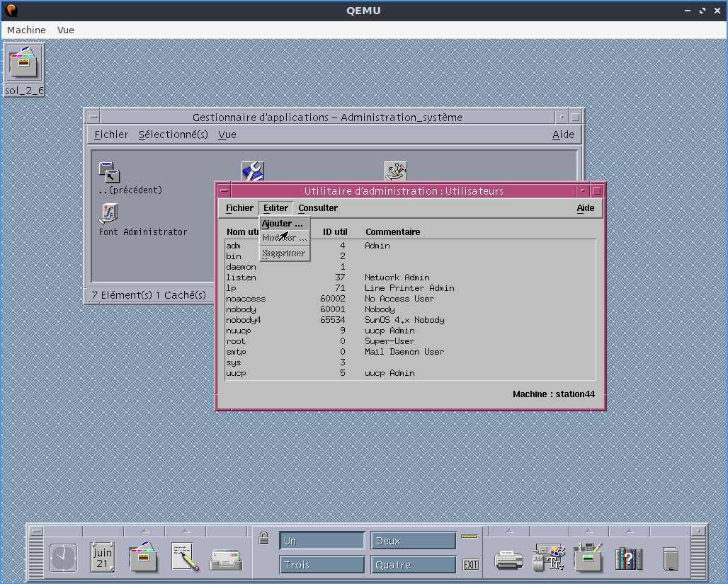Switch to workspace Quatre
728x584 pixels.
[413, 564]
